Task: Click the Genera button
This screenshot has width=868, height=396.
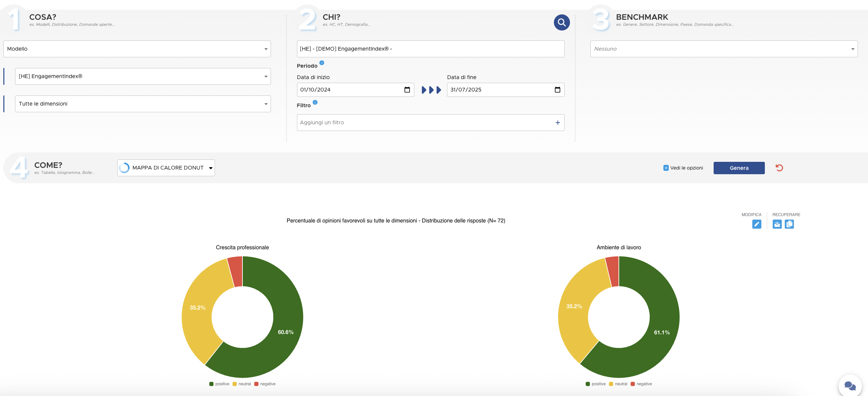Action: [x=739, y=168]
